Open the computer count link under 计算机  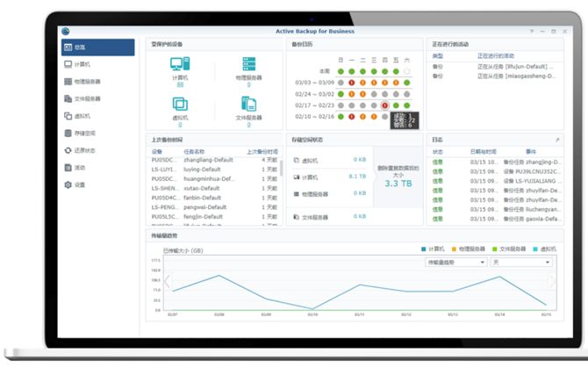click(x=180, y=85)
